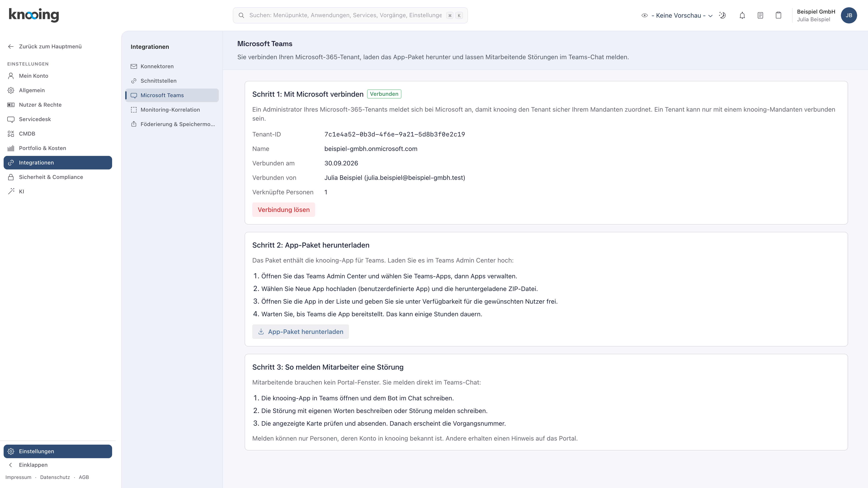Collapse sidebar via Einklappen
868x488 pixels.
pyautogui.click(x=58, y=465)
